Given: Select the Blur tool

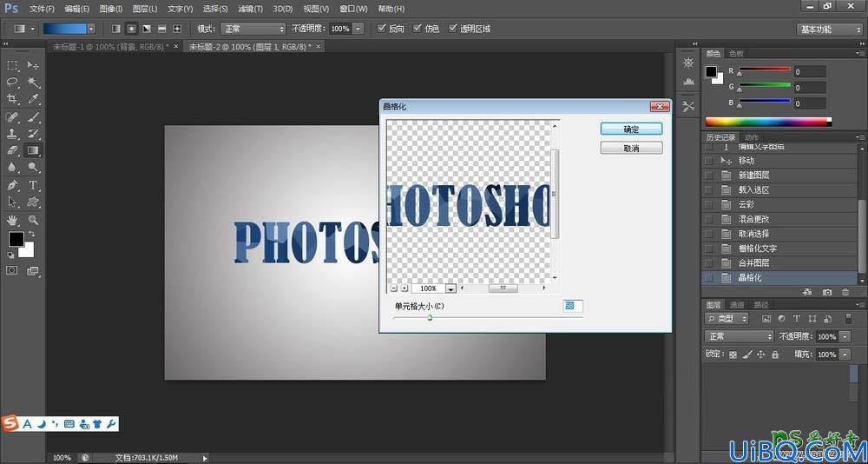Looking at the screenshot, I should 12,167.
